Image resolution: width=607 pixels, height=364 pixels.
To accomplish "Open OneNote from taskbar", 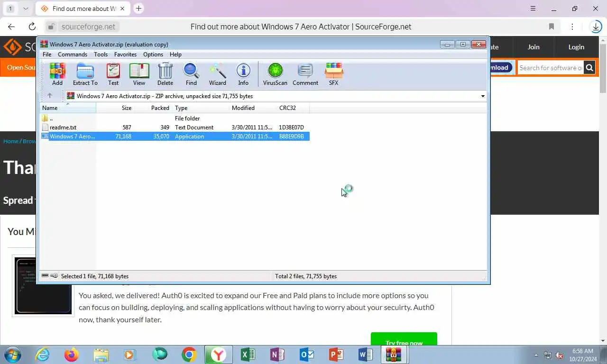I will [x=277, y=355].
